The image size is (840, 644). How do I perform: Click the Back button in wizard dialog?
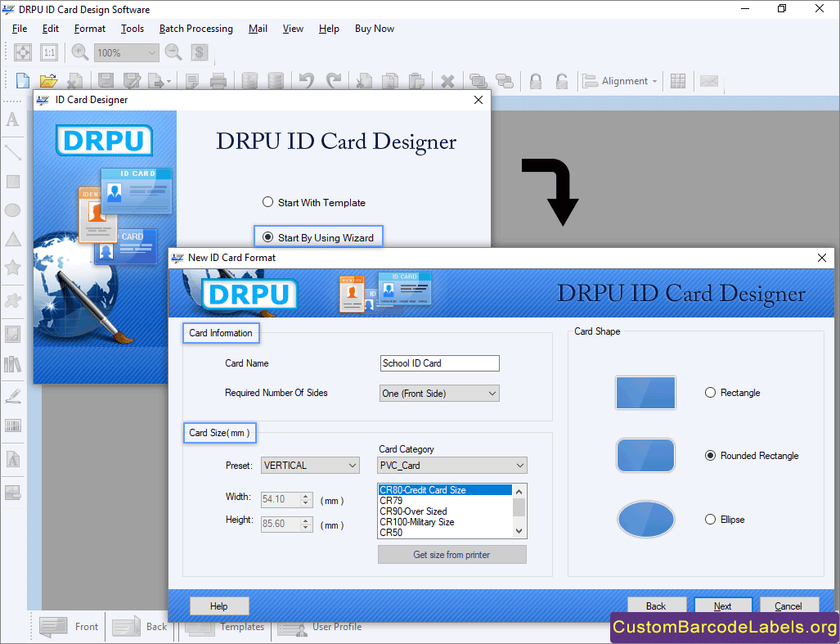656,606
